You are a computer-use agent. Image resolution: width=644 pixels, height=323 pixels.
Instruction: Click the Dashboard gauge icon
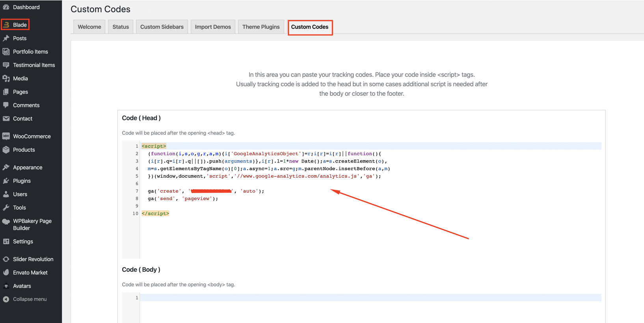click(x=6, y=7)
